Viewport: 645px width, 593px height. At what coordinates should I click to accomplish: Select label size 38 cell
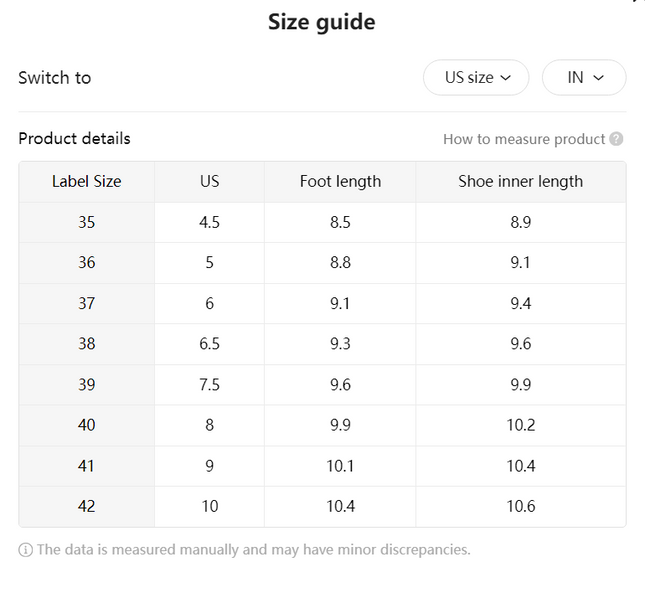point(86,344)
